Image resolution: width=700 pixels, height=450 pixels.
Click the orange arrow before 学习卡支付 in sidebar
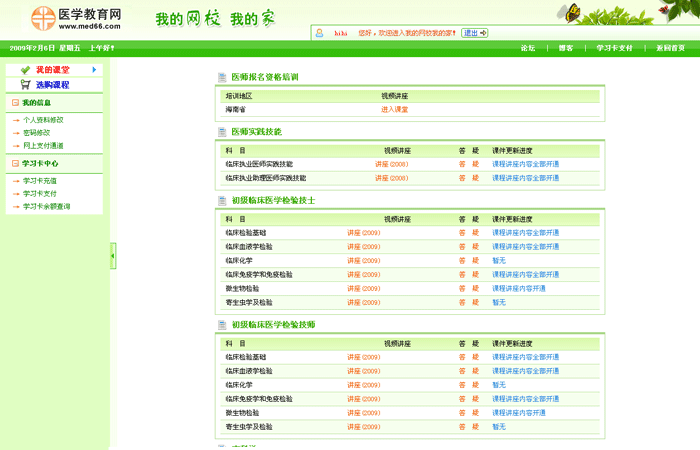[x=17, y=194]
